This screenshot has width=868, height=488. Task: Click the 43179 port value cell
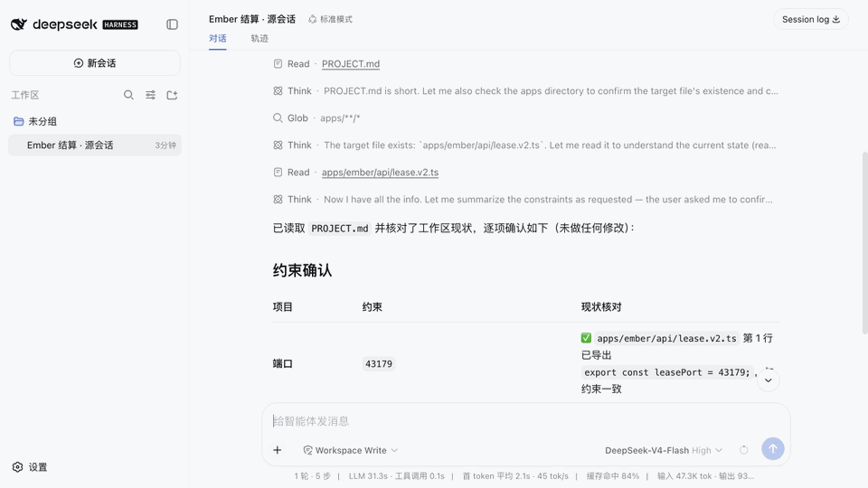click(x=379, y=364)
